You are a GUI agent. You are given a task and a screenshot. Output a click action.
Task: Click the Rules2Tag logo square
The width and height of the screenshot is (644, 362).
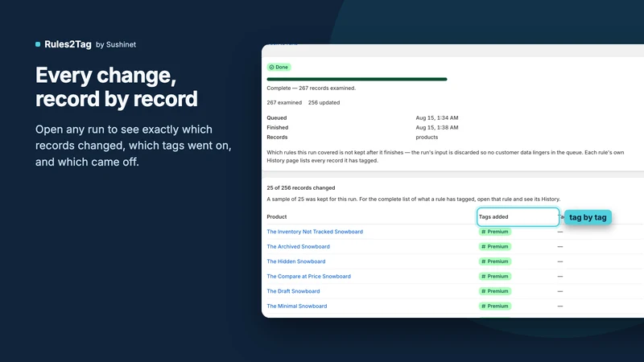click(38, 44)
